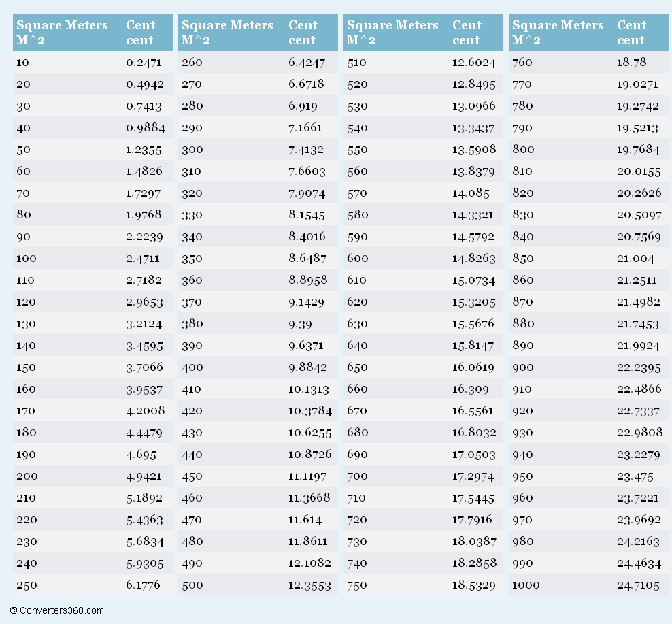The height and width of the screenshot is (624, 672).
Task: Click the Cent header in the fourth table
Action: click(x=631, y=33)
